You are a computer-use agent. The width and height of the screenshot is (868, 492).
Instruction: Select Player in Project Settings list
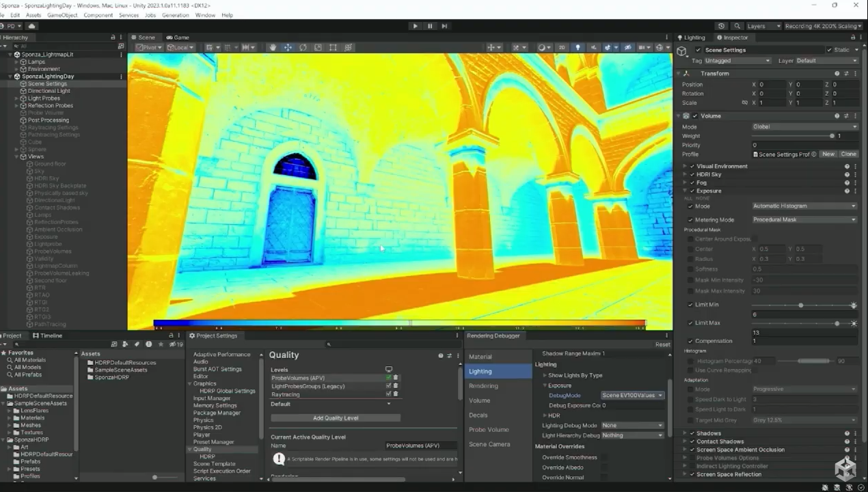(202, 435)
